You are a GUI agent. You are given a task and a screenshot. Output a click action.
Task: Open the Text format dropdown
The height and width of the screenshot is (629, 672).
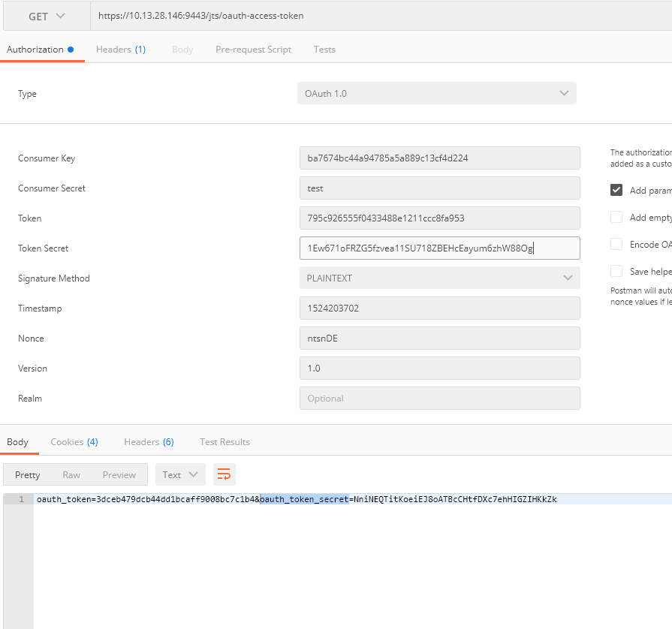(x=180, y=474)
